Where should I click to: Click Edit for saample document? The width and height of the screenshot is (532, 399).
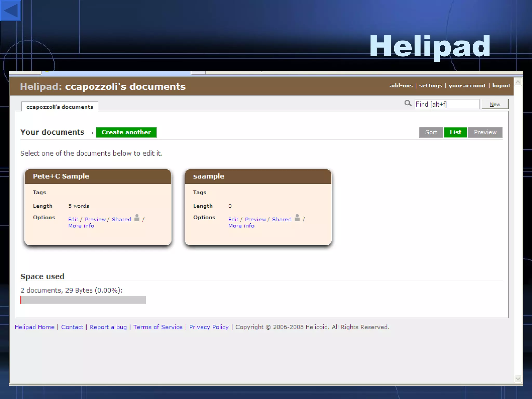(x=233, y=219)
